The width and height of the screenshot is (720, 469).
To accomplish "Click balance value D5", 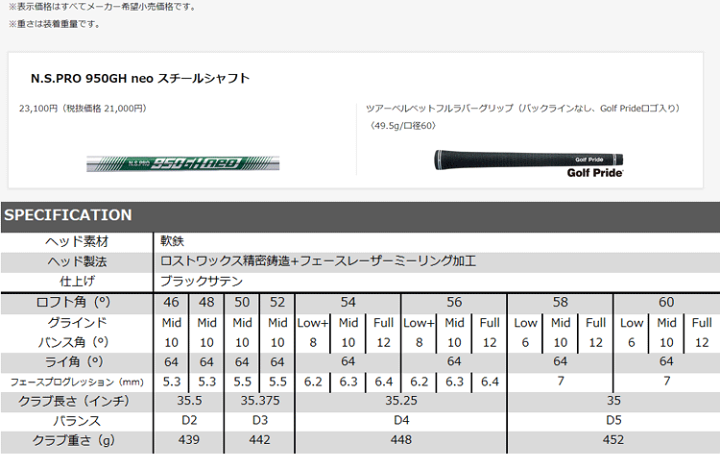I will [x=613, y=420].
